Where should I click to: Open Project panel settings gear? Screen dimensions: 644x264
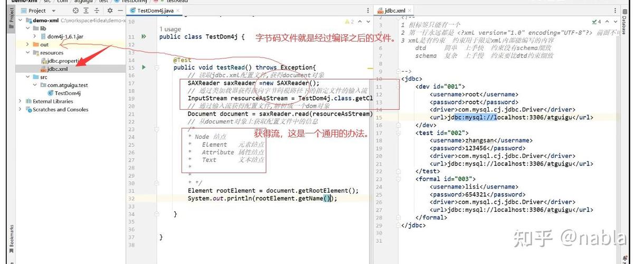110,11
